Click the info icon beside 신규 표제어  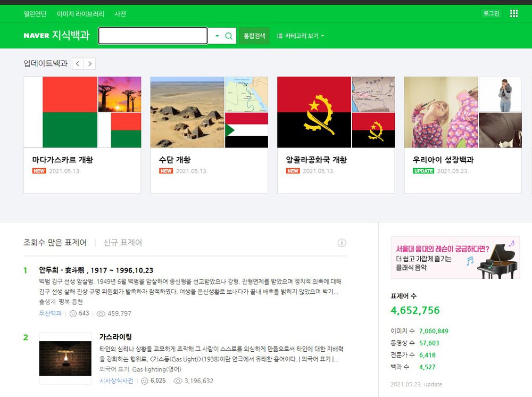[x=342, y=243]
